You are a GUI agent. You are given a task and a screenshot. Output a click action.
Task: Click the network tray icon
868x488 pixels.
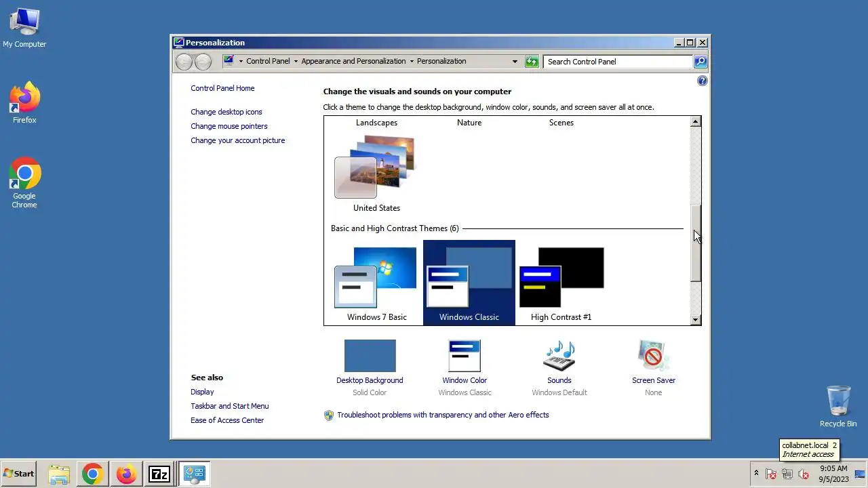[x=787, y=474]
